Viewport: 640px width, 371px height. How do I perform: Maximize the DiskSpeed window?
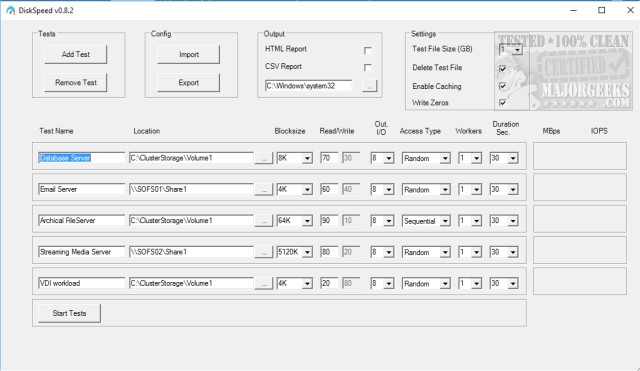(x=602, y=10)
